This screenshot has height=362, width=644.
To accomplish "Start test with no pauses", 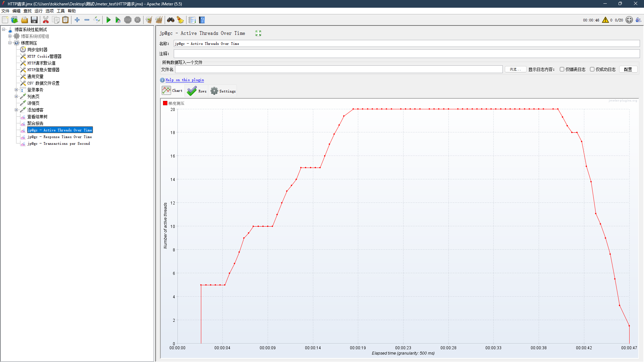I will (x=118, y=20).
